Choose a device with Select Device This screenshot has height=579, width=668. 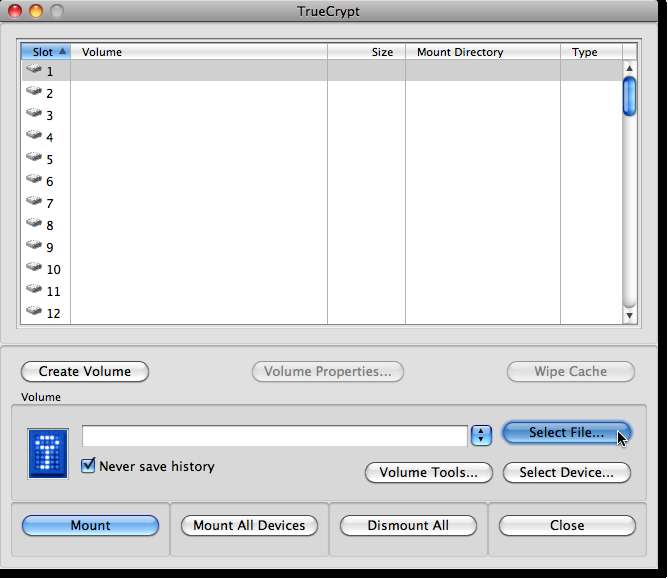(x=567, y=472)
